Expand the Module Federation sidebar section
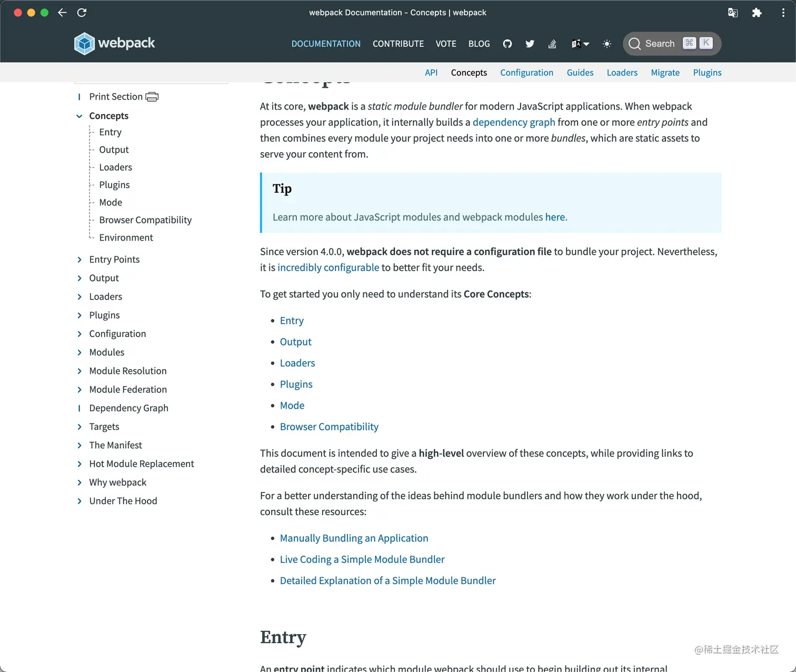This screenshot has height=672, width=796. (x=79, y=390)
